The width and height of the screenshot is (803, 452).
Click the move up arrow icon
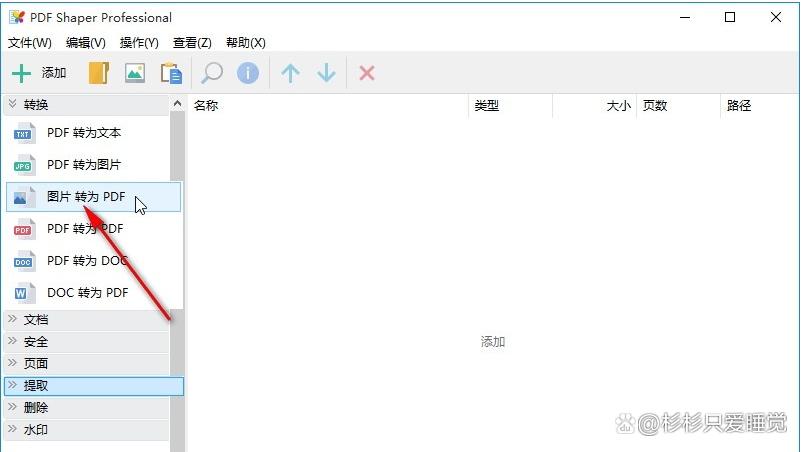[x=290, y=73]
